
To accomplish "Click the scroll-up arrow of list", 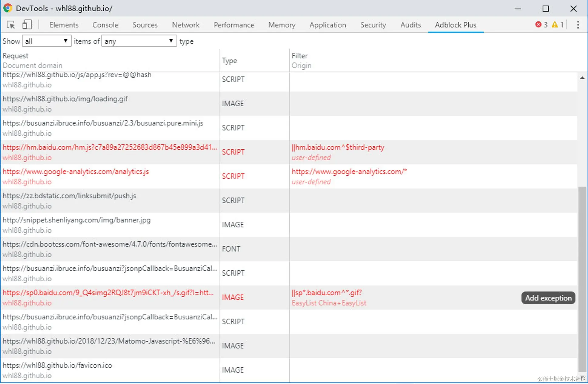I will (x=582, y=78).
